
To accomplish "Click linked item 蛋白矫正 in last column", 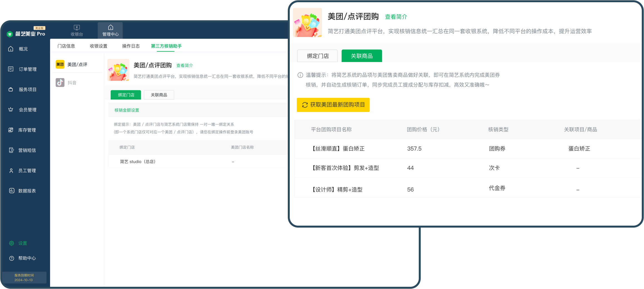I will coord(579,149).
